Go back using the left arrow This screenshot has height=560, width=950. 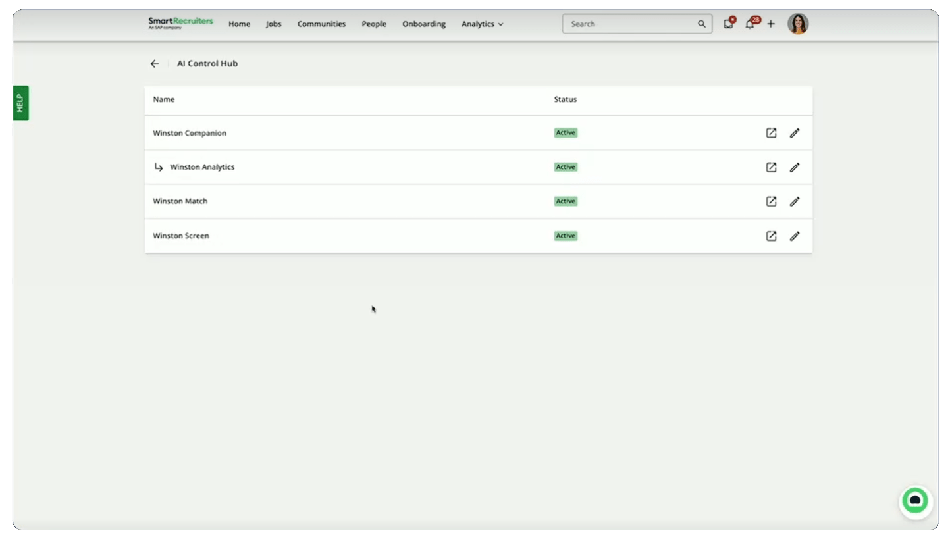[155, 64]
